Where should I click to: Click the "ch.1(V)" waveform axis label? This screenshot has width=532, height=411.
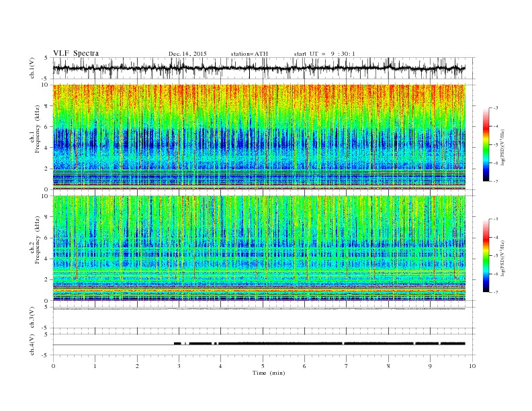click(32, 68)
